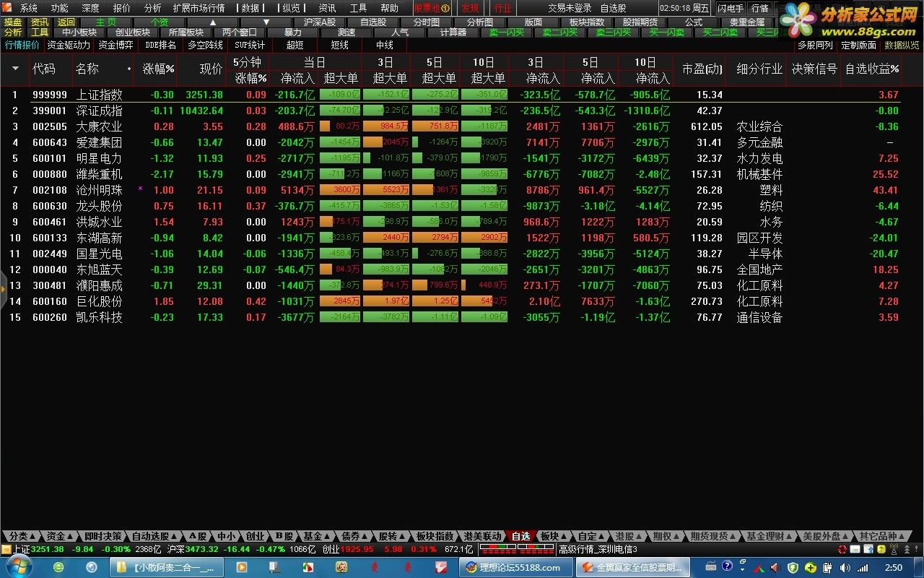
Task: Switch to the 多空阵线 tab
Action: click(205, 45)
